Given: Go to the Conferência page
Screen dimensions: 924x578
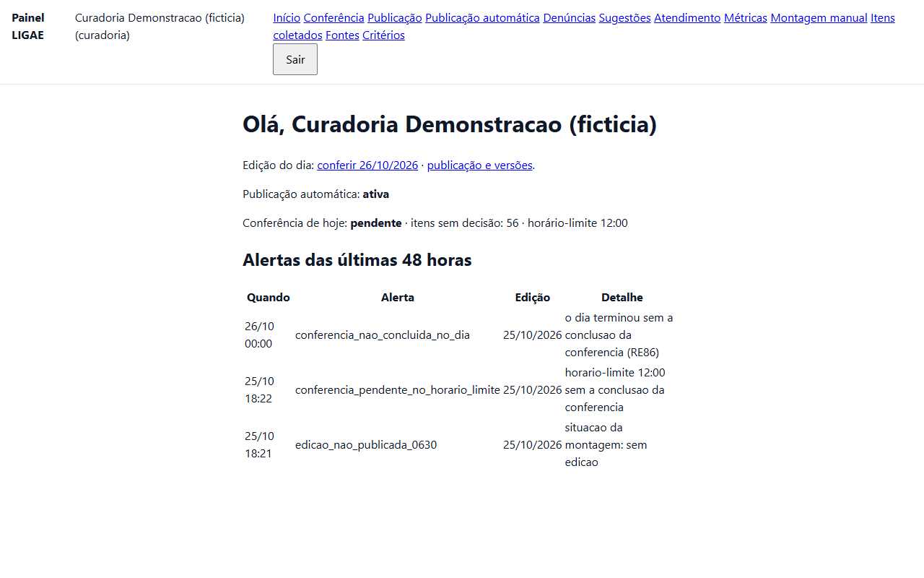Looking at the screenshot, I should [x=334, y=17].
